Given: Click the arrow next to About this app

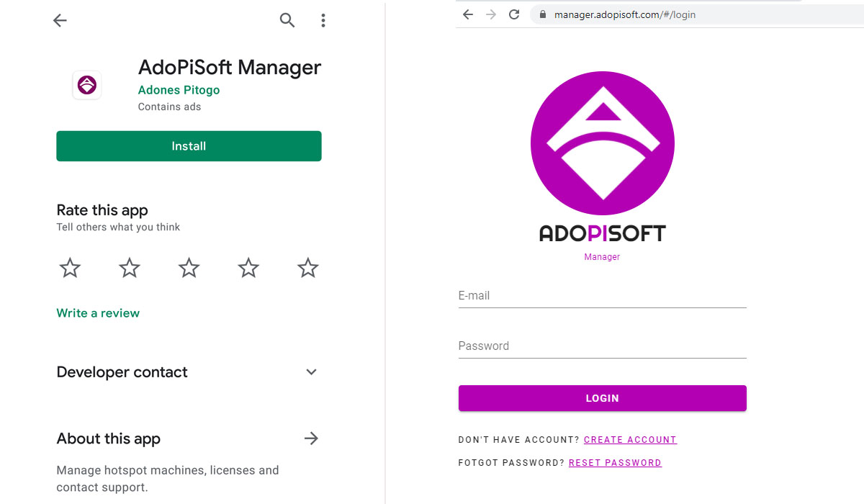Looking at the screenshot, I should [x=311, y=438].
